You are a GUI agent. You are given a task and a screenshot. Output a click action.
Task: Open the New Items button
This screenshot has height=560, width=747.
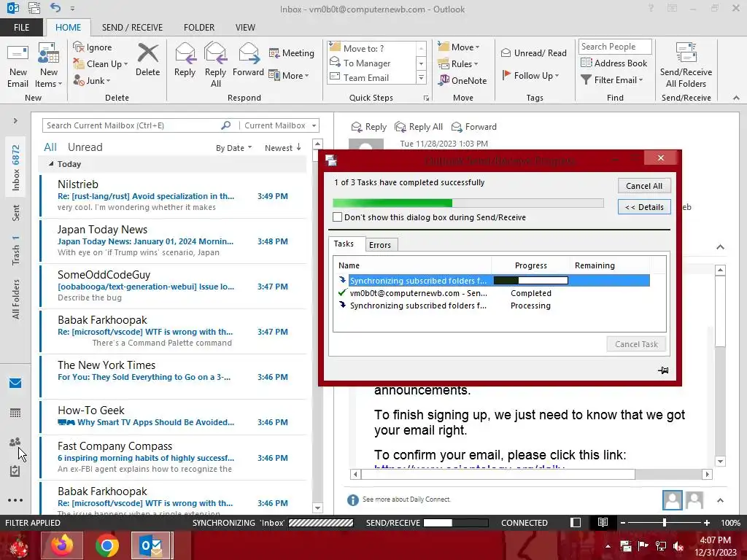pyautogui.click(x=49, y=66)
